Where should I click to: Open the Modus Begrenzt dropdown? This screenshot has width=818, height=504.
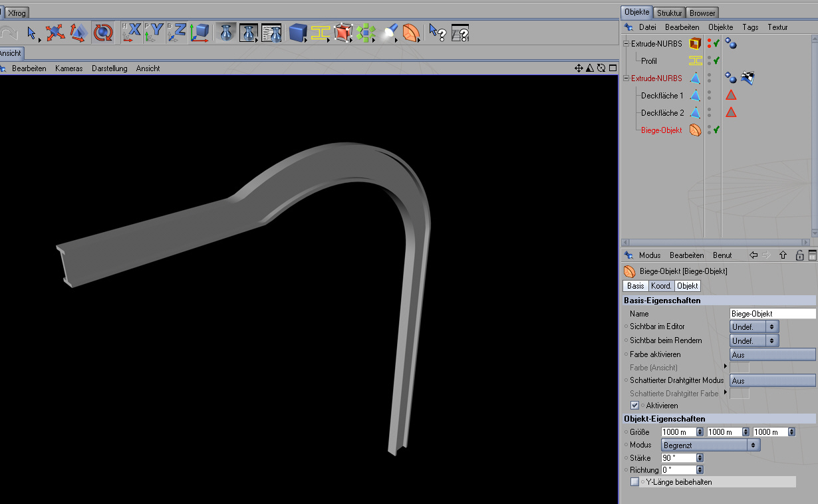[710, 445]
